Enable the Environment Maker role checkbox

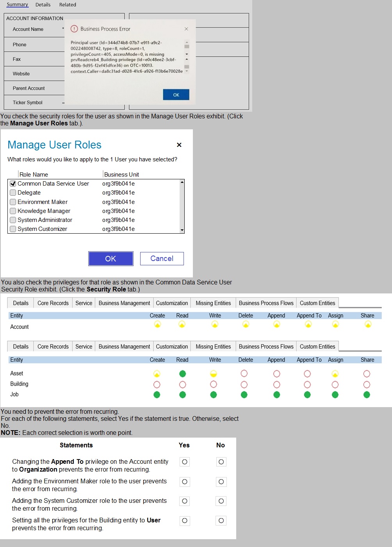(x=13, y=202)
